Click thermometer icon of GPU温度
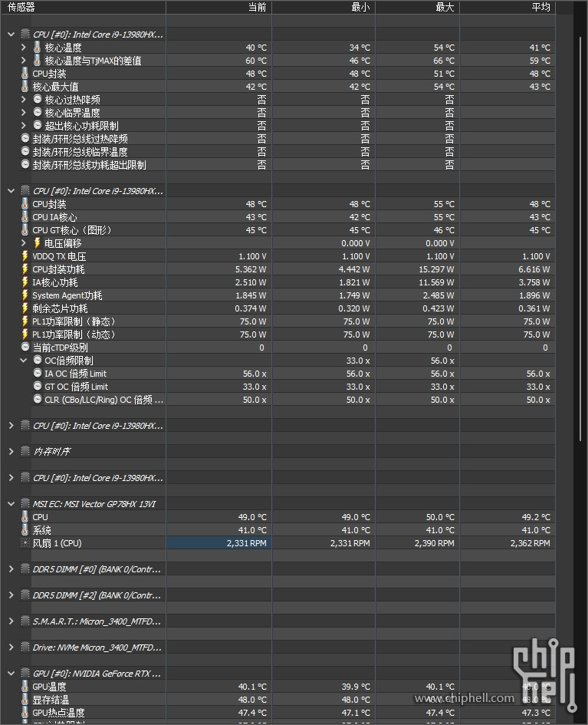588x725 pixels. [x=25, y=686]
